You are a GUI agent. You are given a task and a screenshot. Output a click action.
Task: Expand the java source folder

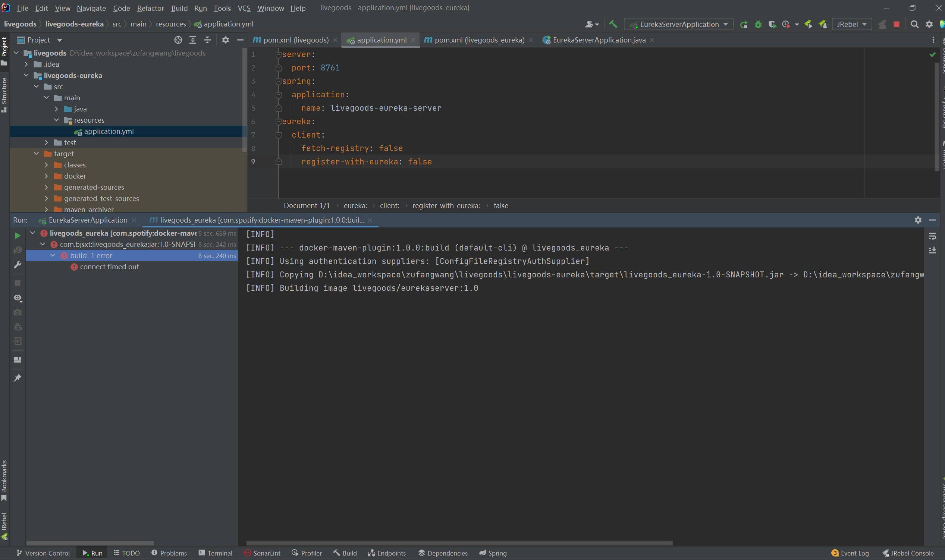coord(56,108)
